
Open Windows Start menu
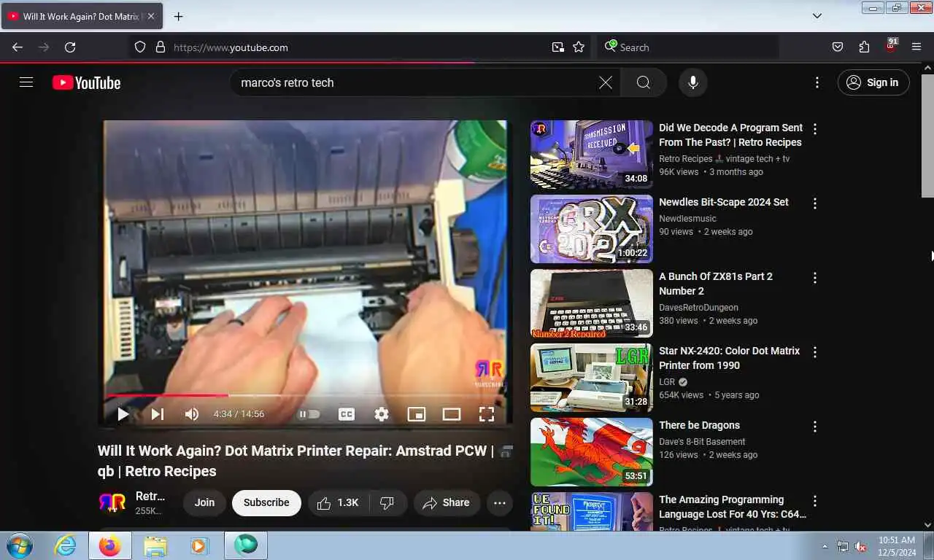click(18, 545)
